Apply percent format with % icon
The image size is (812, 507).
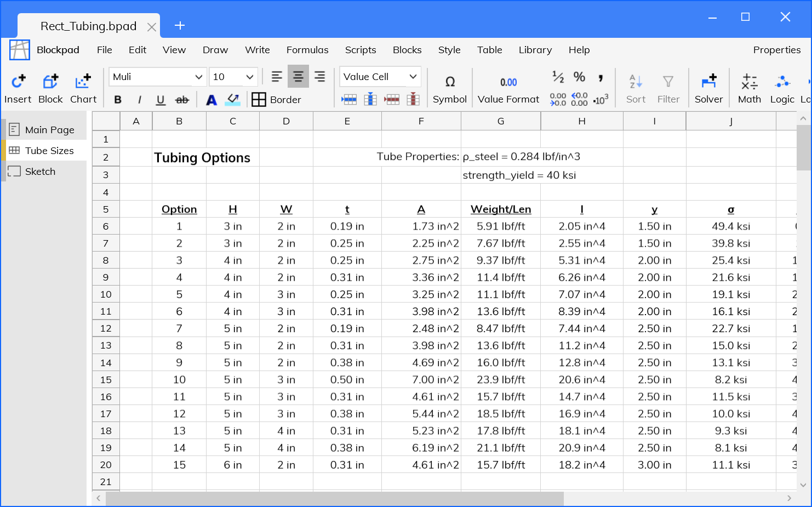tap(579, 77)
